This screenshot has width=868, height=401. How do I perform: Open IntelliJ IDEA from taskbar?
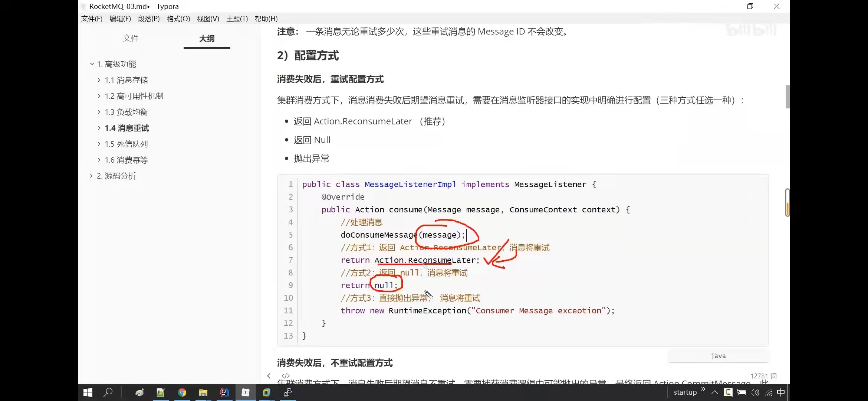point(224,392)
